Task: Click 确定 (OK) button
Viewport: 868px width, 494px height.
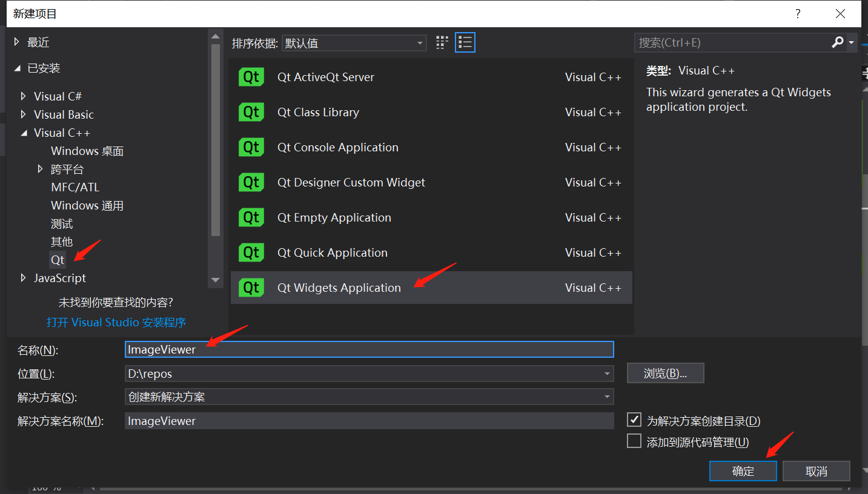Action: pyautogui.click(x=743, y=471)
